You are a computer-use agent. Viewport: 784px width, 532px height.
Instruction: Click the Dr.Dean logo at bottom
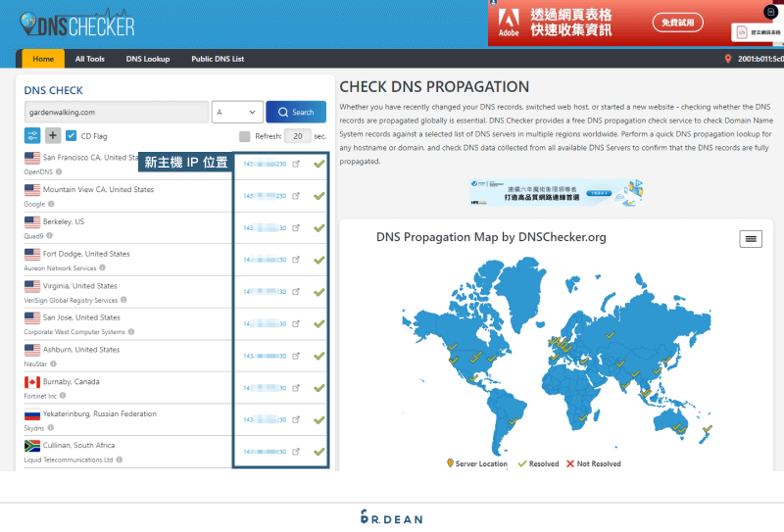point(391,517)
